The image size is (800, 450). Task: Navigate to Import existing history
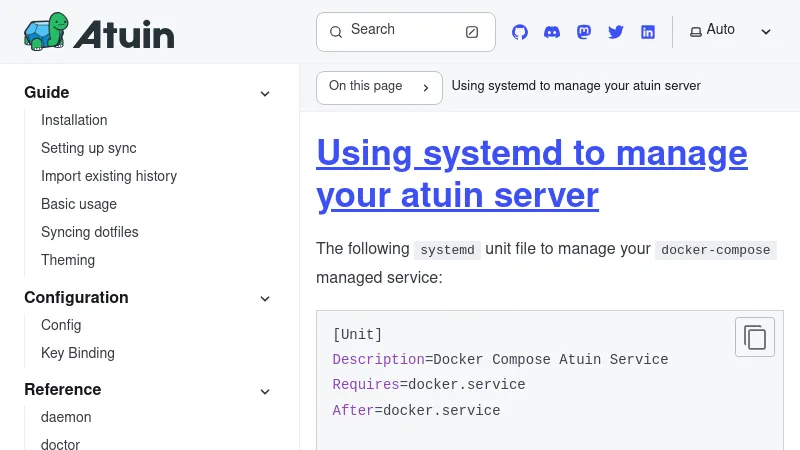[109, 176]
